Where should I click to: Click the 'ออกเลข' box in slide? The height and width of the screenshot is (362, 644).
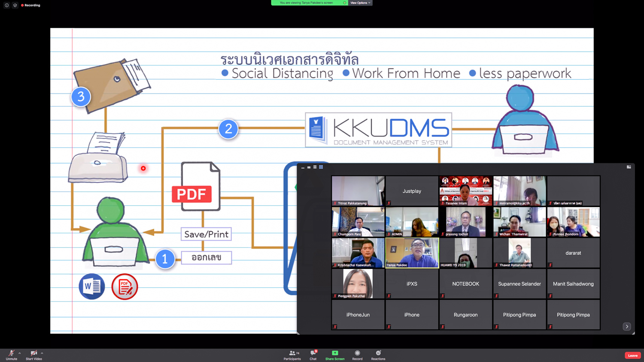tap(207, 257)
